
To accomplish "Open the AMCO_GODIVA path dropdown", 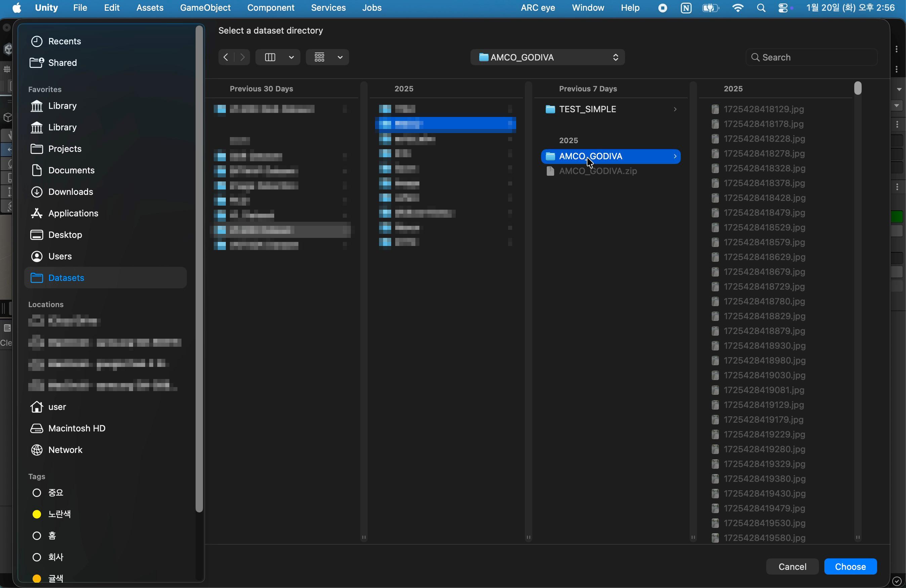I will point(547,57).
